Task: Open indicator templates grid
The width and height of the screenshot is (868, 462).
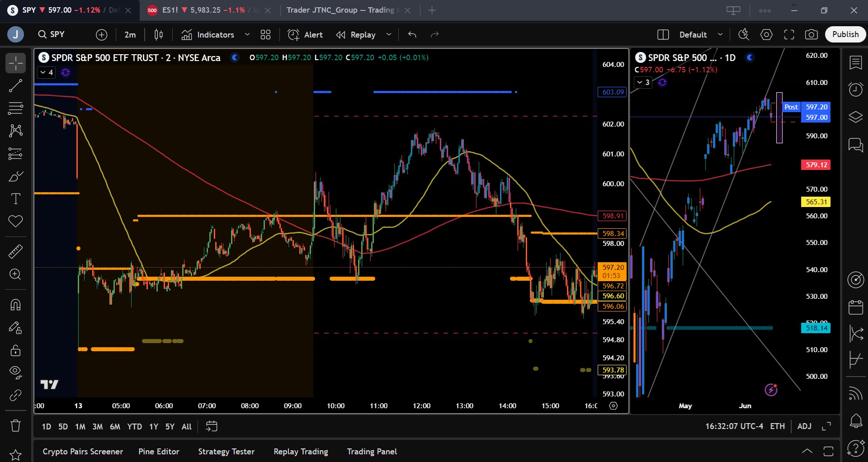Action: point(265,34)
